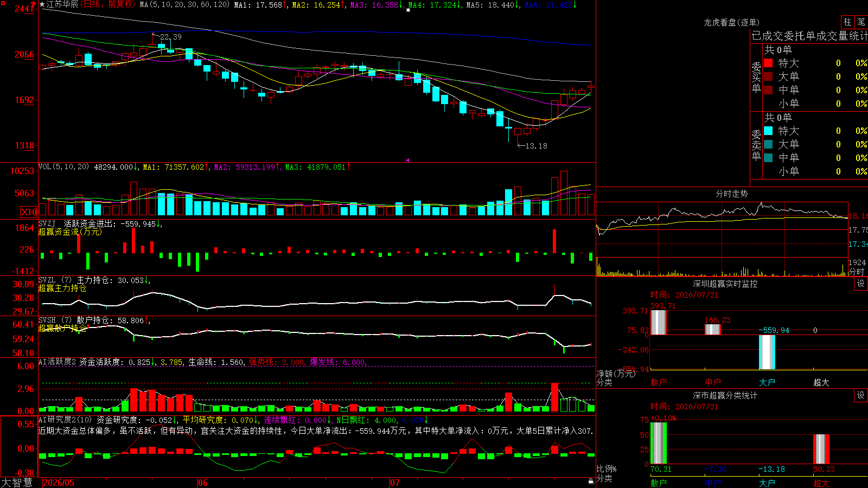The image size is (868, 488).
Task: Click the white 超大 label in 深圳超赢实时监控
Action: click(821, 382)
